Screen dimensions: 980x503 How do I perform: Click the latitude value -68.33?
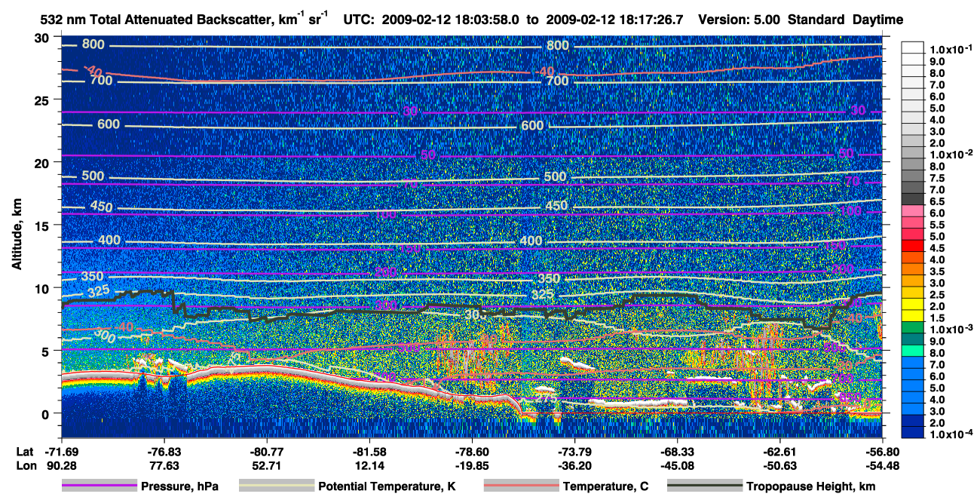tap(678, 452)
